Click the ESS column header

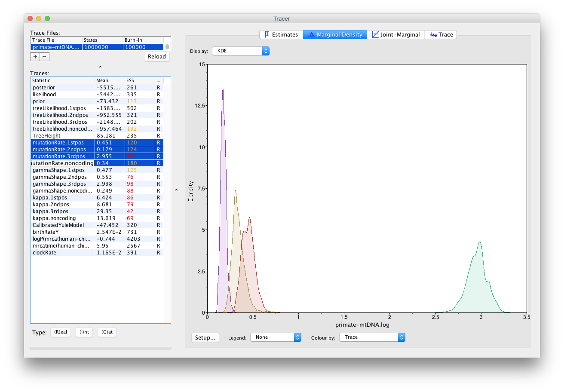coord(139,80)
